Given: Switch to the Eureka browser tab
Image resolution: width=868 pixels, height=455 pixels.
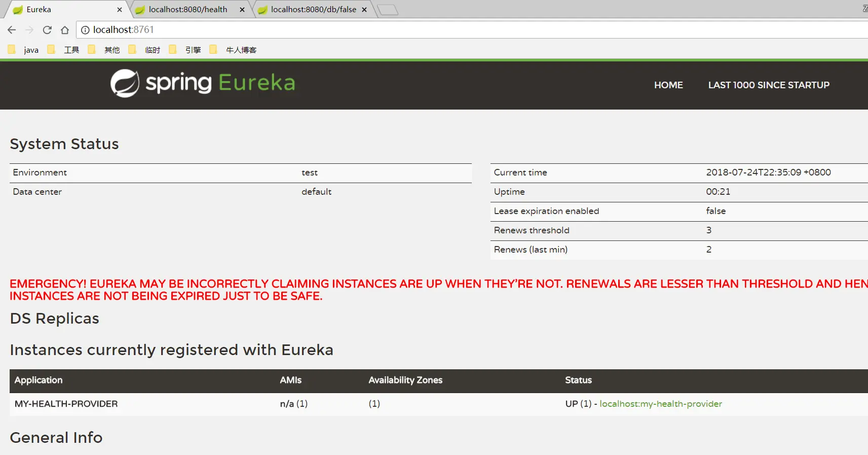Looking at the screenshot, I should [66, 10].
